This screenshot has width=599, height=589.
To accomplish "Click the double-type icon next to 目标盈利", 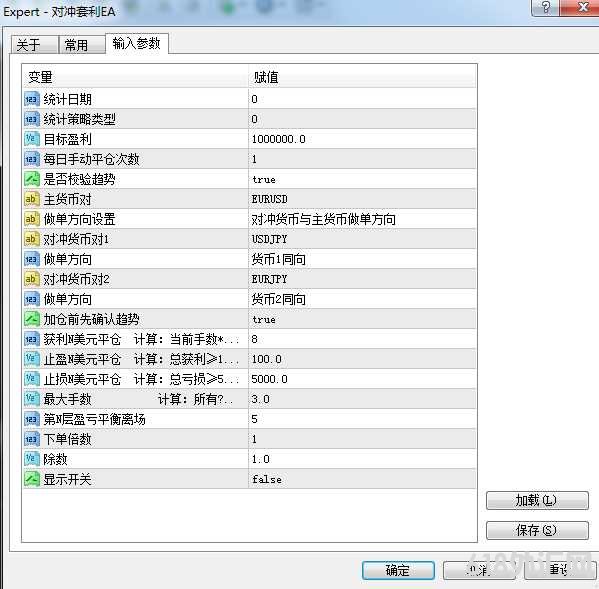I will [31, 139].
